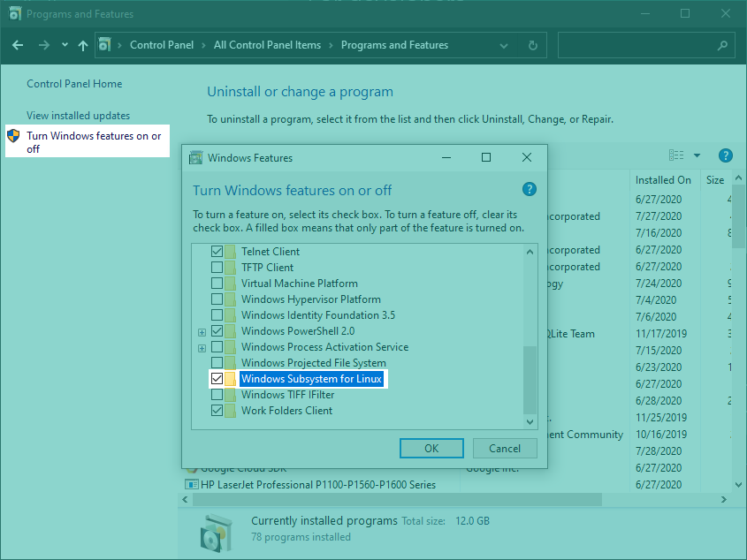Sort by the Size column header

click(x=715, y=180)
